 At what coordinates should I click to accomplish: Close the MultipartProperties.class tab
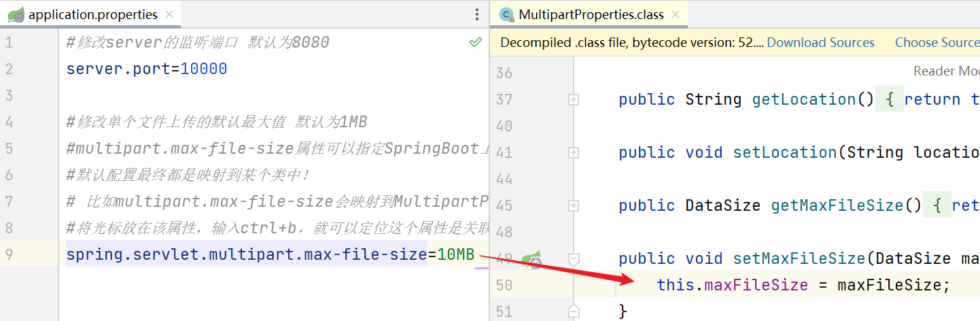[x=676, y=14]
